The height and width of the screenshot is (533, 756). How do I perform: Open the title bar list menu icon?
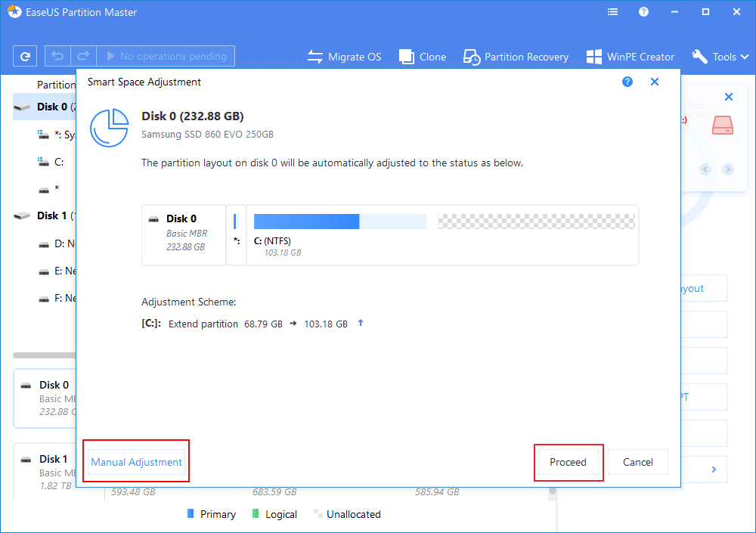(613, 12)
